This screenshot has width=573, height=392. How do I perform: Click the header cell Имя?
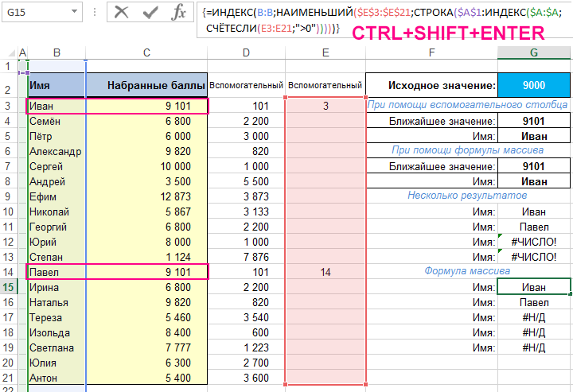click(57, 85)
